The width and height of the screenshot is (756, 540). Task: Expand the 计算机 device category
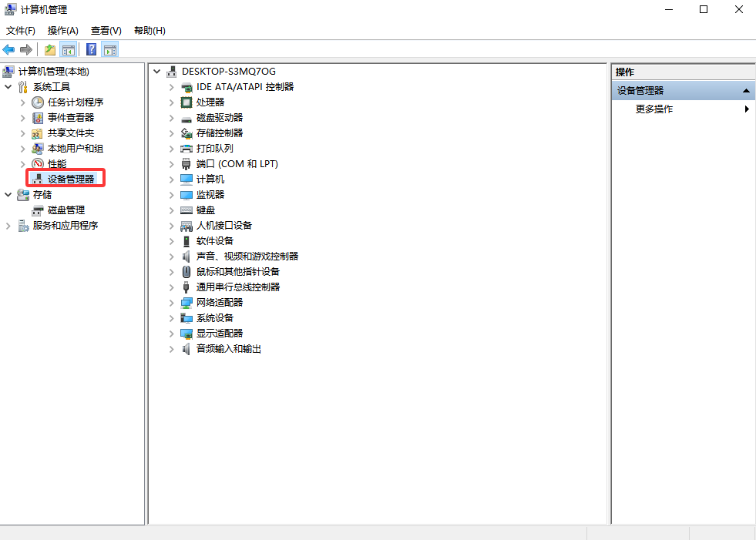pyautogui.click(x=171, y=179)
